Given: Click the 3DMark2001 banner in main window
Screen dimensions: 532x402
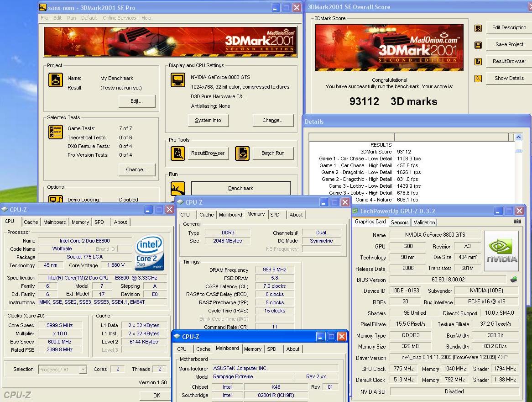Looking at the screenshot, I should click(x=171, y=42).
